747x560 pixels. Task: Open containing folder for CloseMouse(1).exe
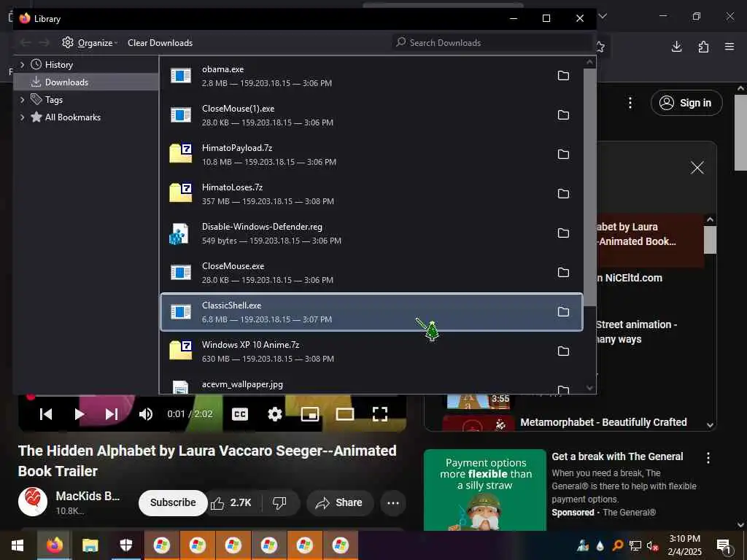click(563, 114)
